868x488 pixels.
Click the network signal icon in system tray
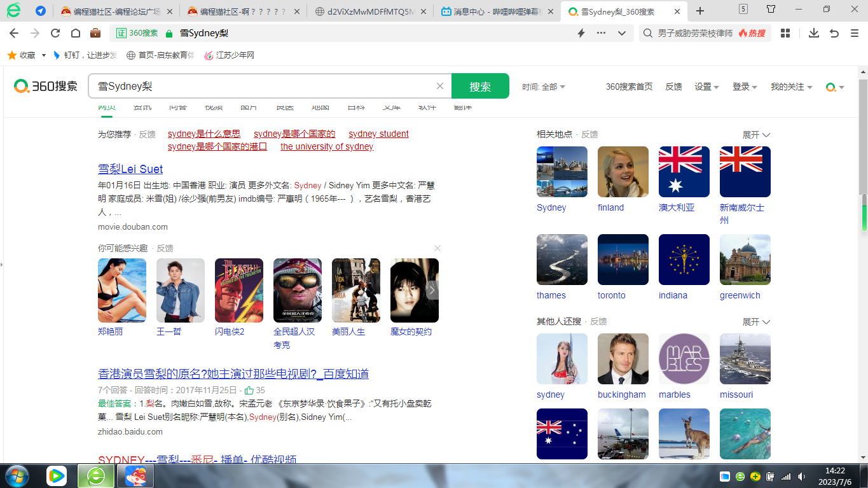click(x=786, y=476)
